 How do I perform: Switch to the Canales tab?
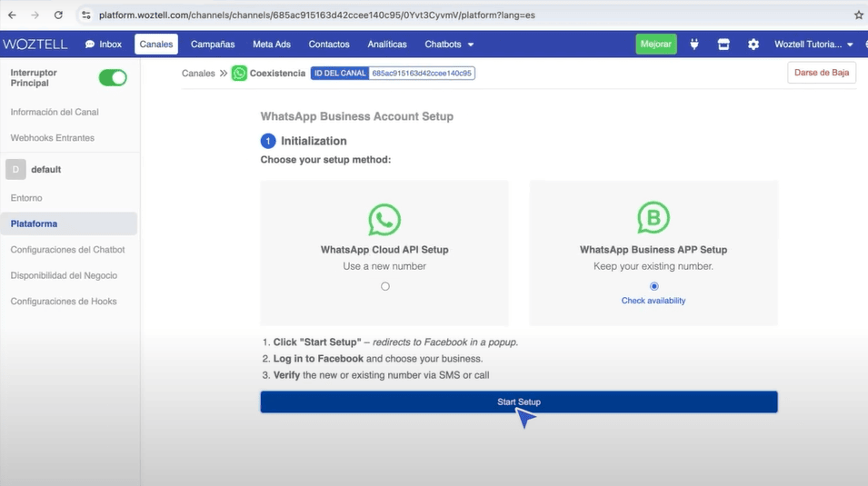click(156, 45)
